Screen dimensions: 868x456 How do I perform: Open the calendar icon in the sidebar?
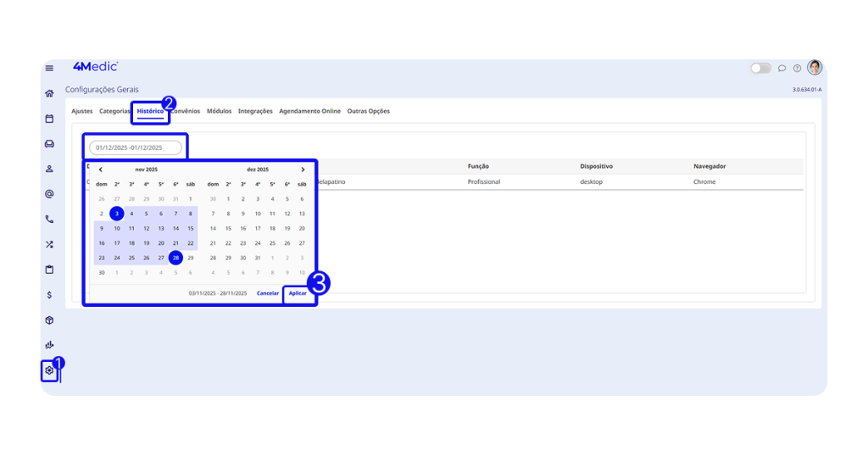click(49, 119)
